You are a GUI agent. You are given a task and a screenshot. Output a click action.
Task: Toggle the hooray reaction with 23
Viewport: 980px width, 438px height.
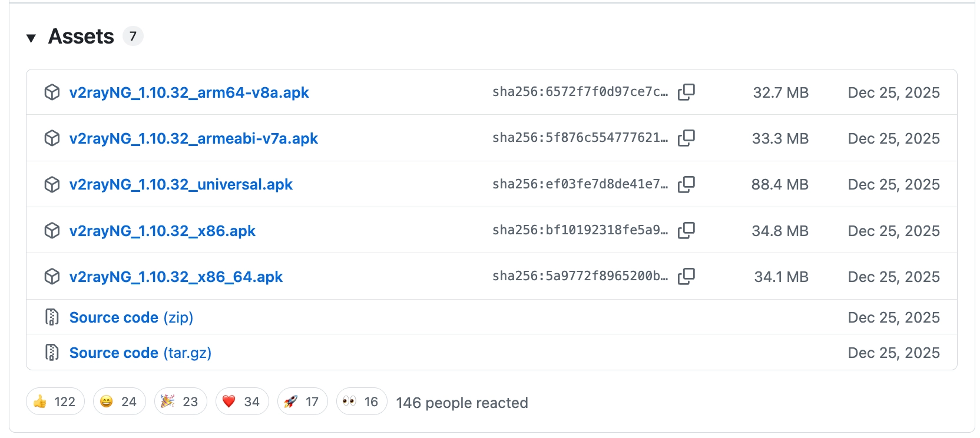(x=181, y=401)
